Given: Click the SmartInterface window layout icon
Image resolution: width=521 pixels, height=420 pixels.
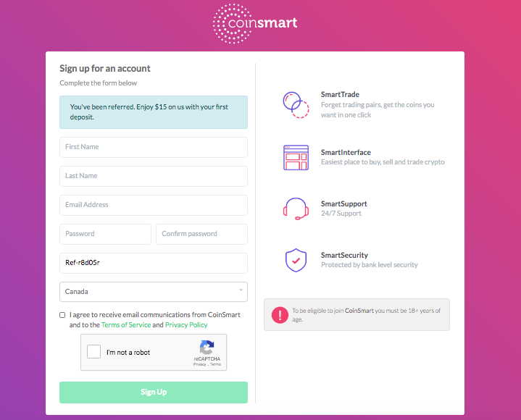Looking at the screenshot, I should tap(296, 157).
